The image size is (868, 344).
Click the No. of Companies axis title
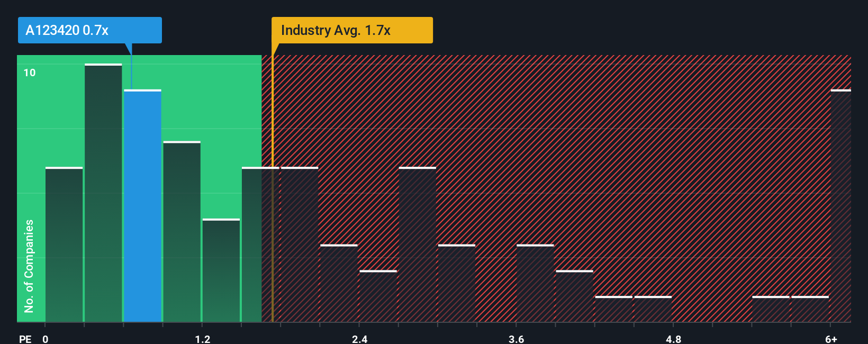(x=29, y=266)
